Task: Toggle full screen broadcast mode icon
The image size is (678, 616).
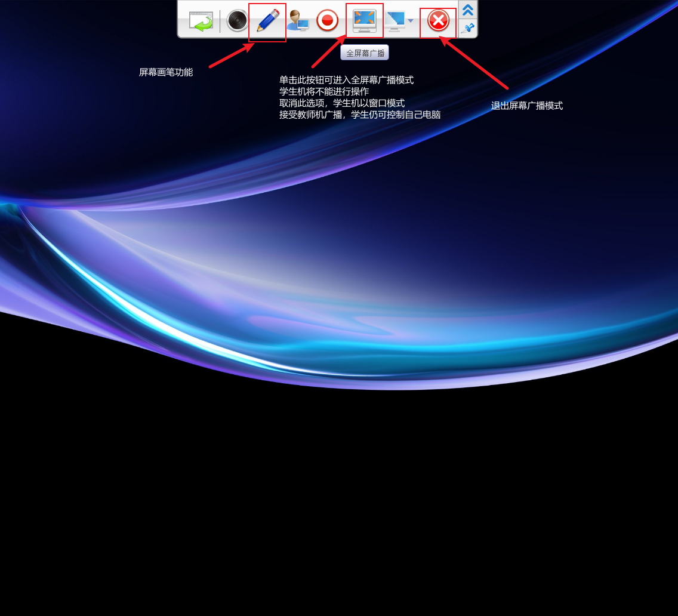Action: (364, 20)
